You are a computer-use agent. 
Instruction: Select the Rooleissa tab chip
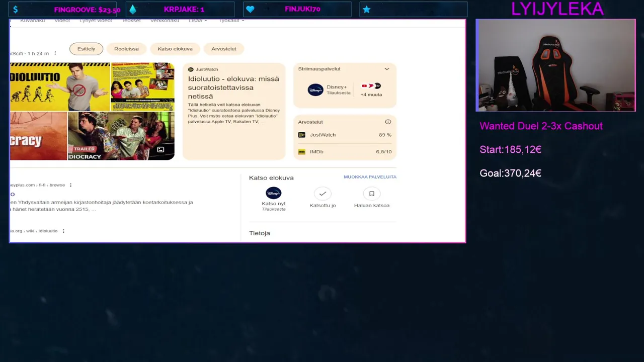tap(126, 49)
